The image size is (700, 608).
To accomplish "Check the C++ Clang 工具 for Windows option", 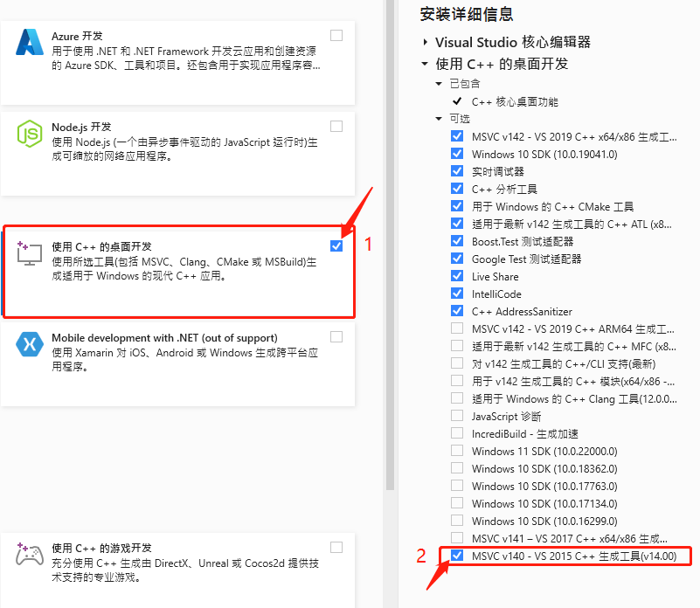I will [x=457, y=397].
